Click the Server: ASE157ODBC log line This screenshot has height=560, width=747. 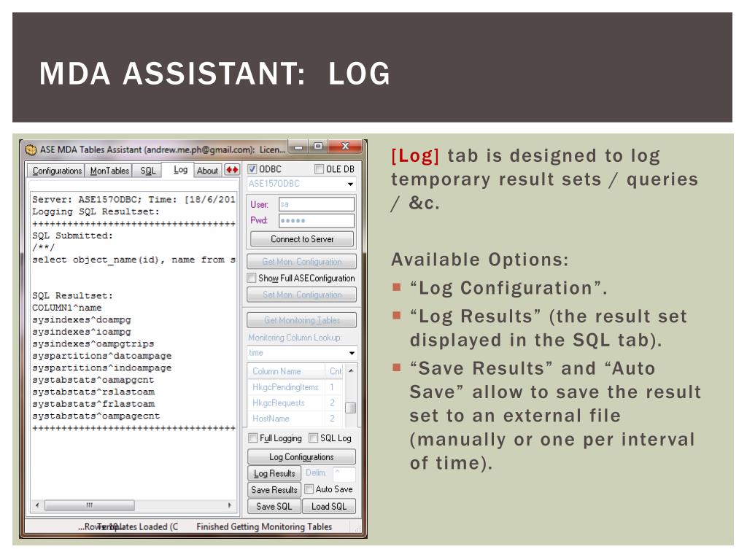[x=133, y=199]
